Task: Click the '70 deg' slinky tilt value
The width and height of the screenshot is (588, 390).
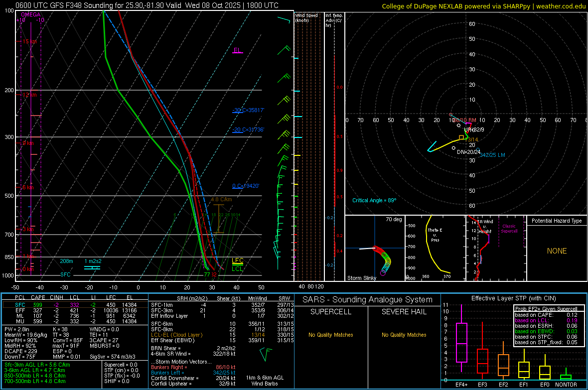Action: point(394,219)
